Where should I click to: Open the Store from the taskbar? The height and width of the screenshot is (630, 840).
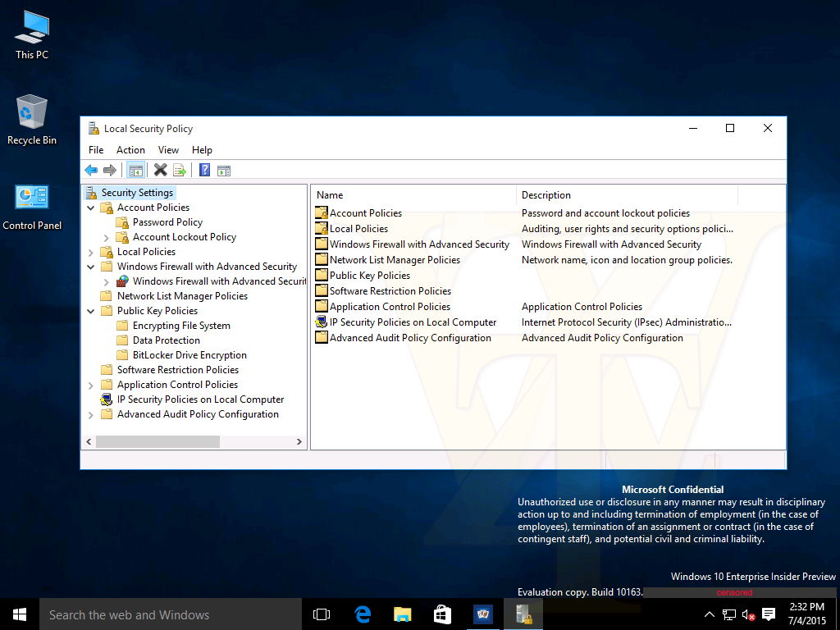tap(442, 614)
